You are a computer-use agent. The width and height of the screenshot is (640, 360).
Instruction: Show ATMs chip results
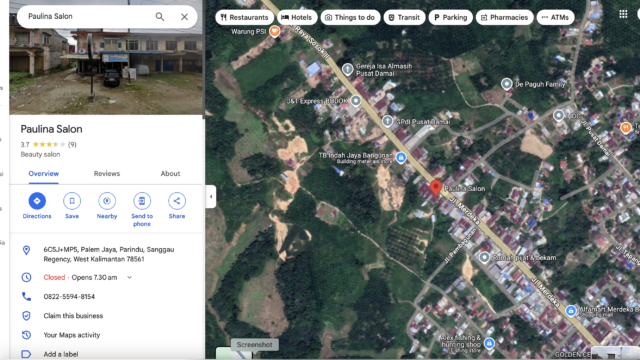click(x=555, y=17)
